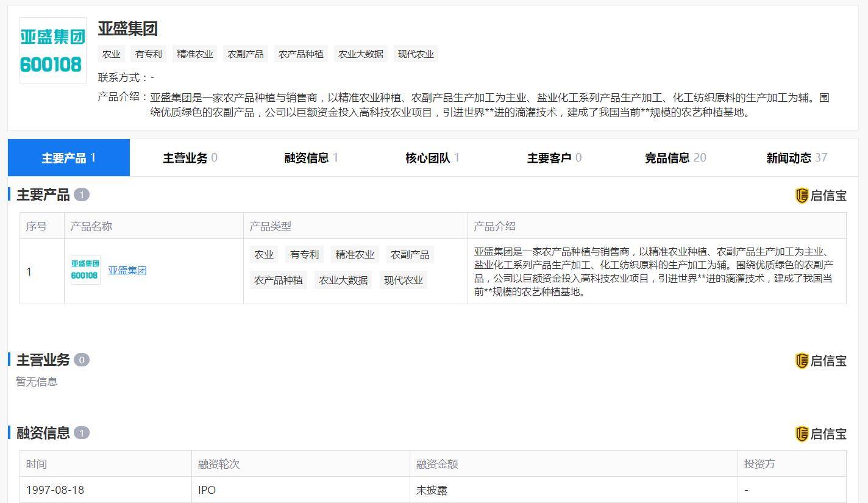
Task: Click the count badge next to 融资信息 heading
Action: pos(82,433)
